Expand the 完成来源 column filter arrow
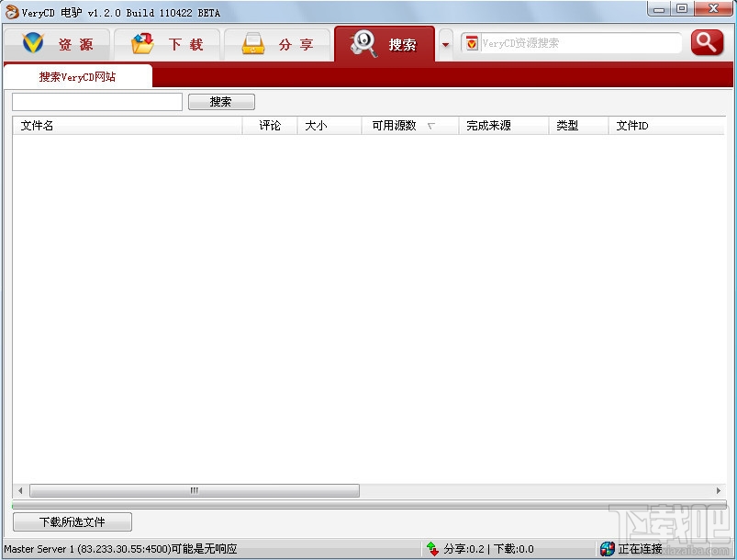The width and height of the screenshot is (737, 560). point(530,126)
